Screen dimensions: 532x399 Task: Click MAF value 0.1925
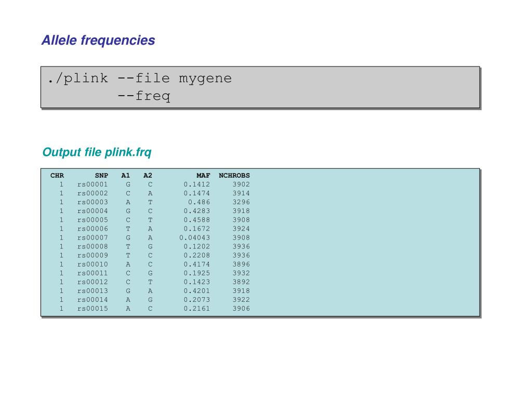pyautogui.click(x=197, y=273)
